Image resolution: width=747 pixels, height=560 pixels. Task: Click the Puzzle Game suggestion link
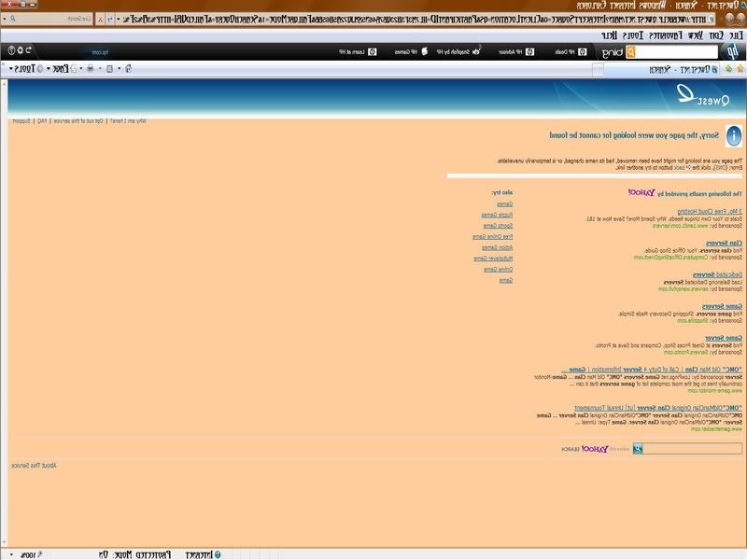497,215
